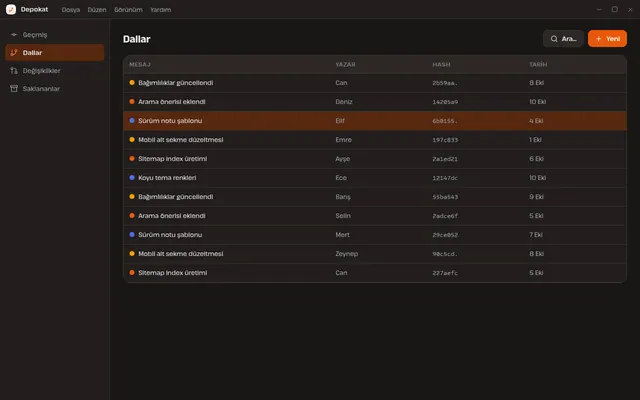Click the orange dot beside Deniz's Arama önerisi eklendi
Screen dimensions: 640x400
click(132, 102)
